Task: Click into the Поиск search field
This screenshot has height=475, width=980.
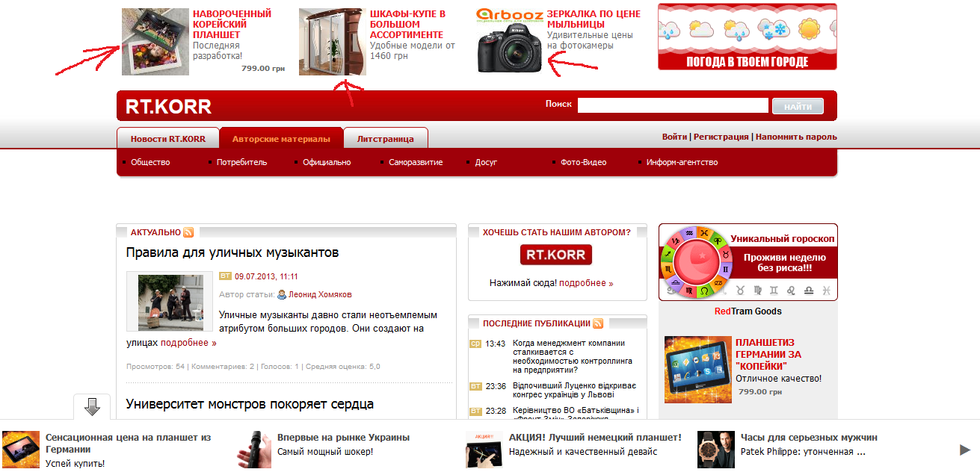Action: pos(673,106)
